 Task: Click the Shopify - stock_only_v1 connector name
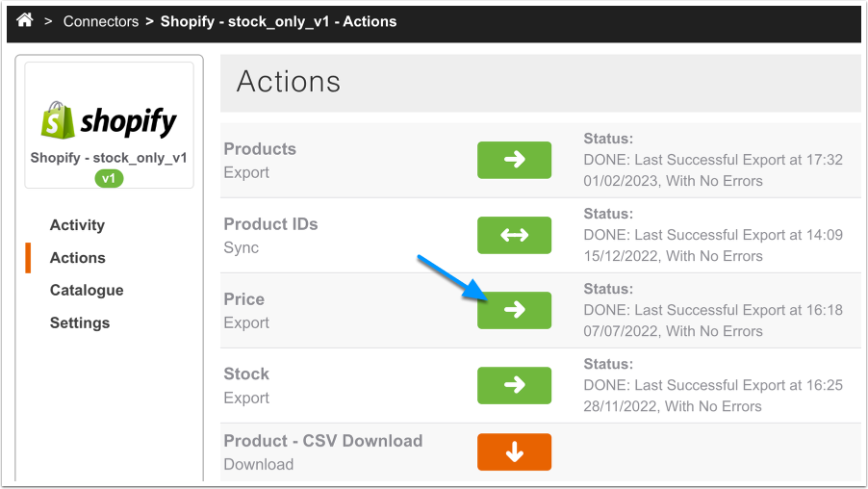tap(109, 158)
